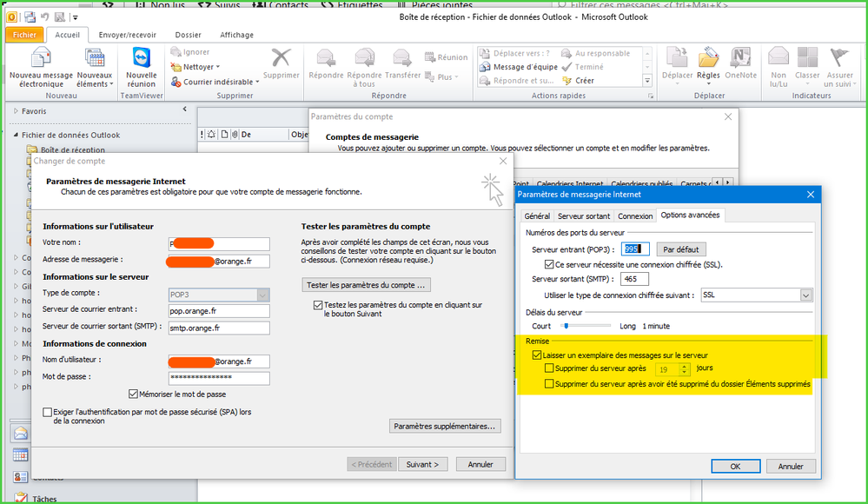
Task: Send item to OneNote
Action: point(740,58)
